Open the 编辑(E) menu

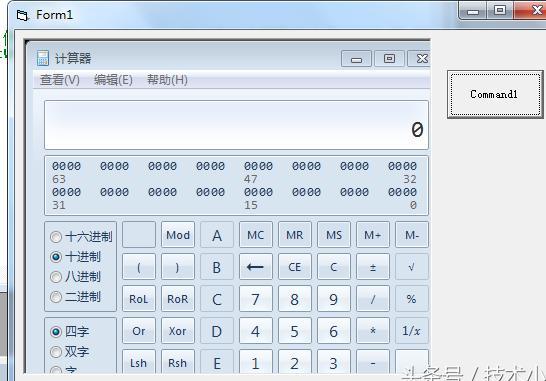pyautogui.click(x=113, y=80)
